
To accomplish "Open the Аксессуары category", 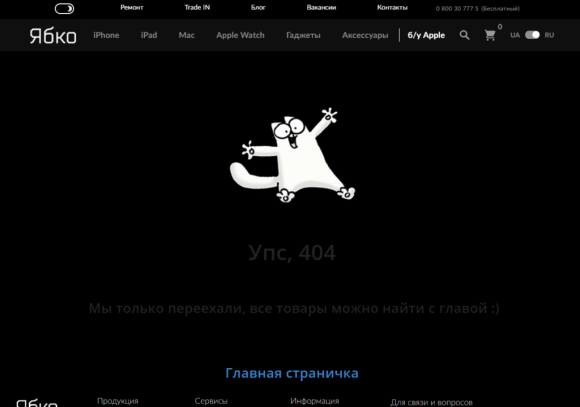I will (365, 35).
